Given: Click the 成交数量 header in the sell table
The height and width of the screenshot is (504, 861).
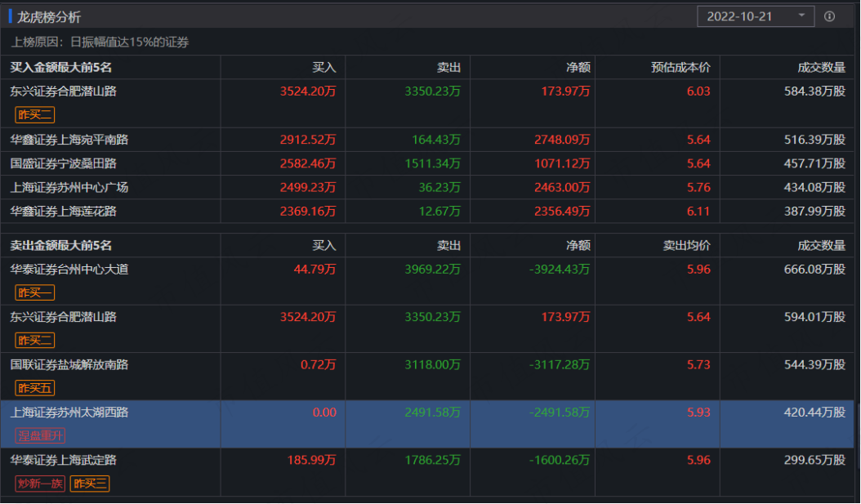Looking at the screenshot, I should (x=822, y=245).
